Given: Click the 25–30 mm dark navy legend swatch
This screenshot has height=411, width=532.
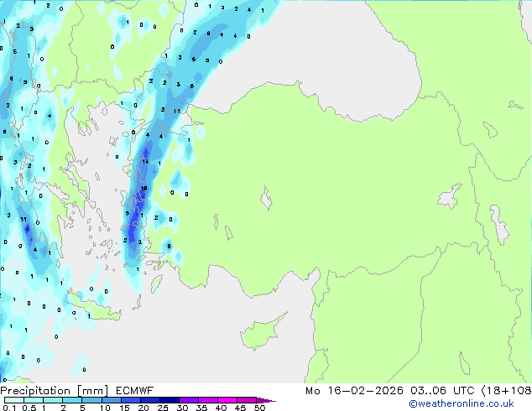Looking at the screenshot, I should [x=170, y=400].
